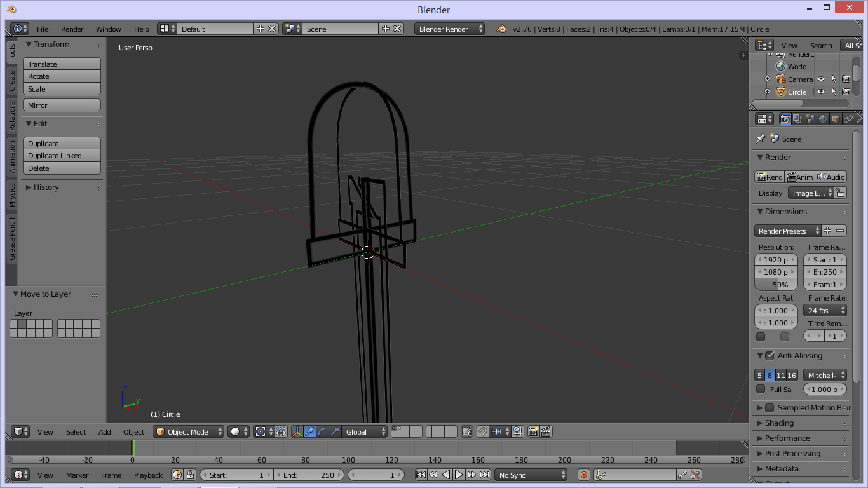
Task: Open the Help menu
Action: (x=142, y=29)
